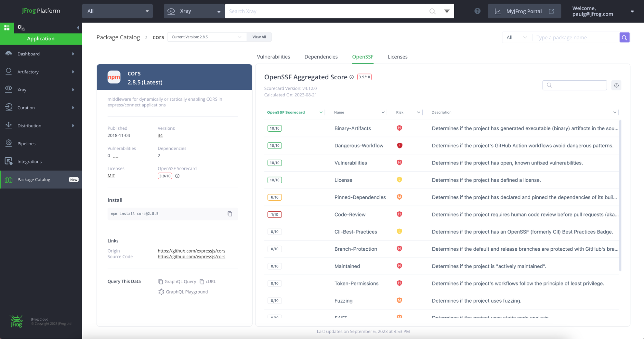This screenshot has height=339, width=644.
Task: Collapse the left sidebar with arrow
Action: point(78,28)
